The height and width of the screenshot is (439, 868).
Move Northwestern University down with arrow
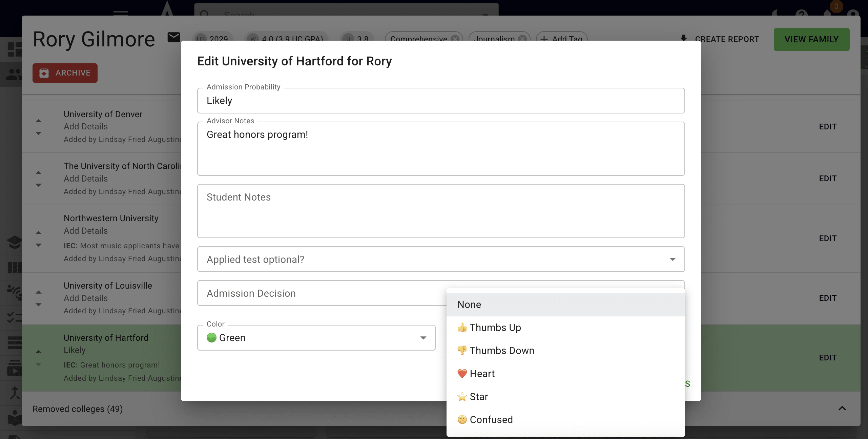tap(39, 245)
